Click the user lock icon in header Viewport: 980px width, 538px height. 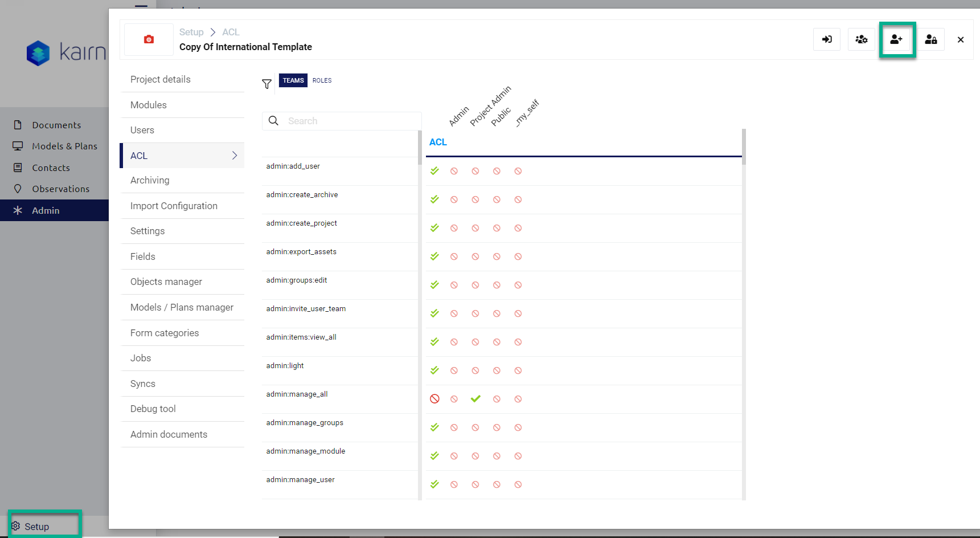pyautogui.click(x=931, y=39)
